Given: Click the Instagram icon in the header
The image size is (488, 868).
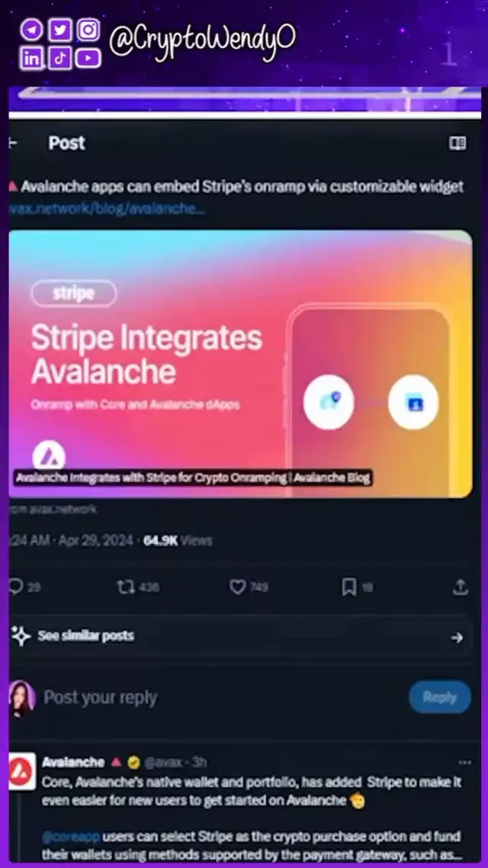Looking at the screenshot, I should (88, 30).
